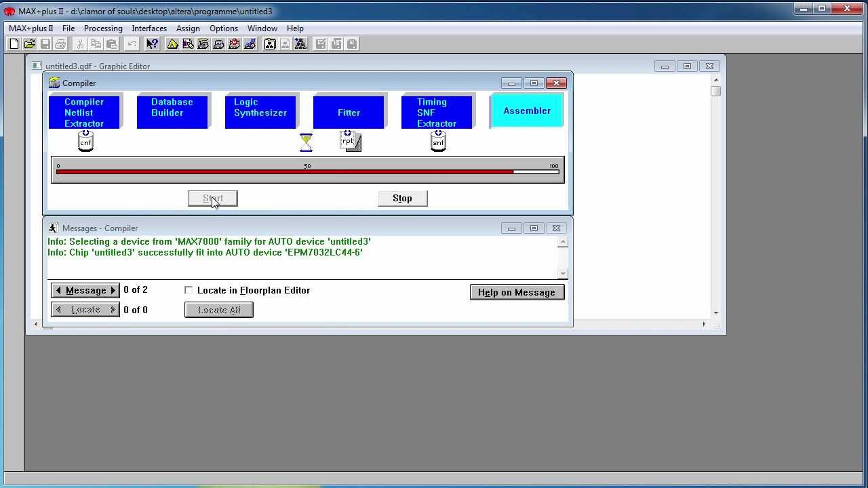Select the Compiler Netlist Extractor module box
This screenshot has height=488, width=868.
(84, 113)
